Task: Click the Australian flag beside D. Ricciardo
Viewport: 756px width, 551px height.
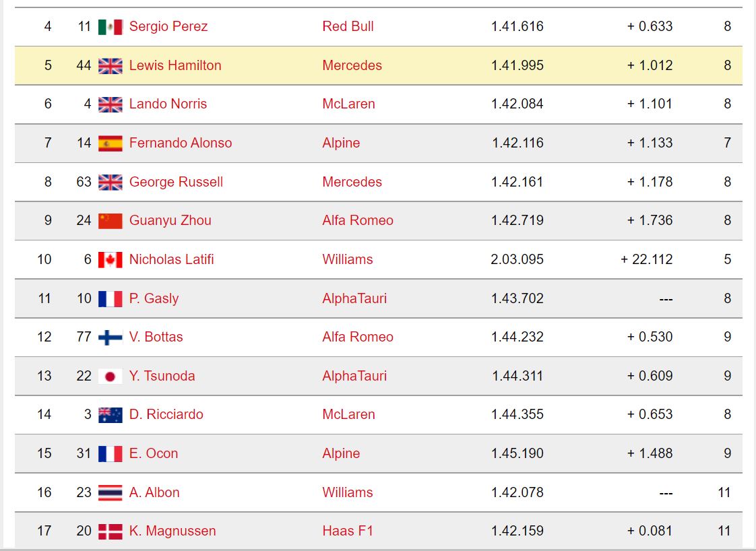Action: 110,414
